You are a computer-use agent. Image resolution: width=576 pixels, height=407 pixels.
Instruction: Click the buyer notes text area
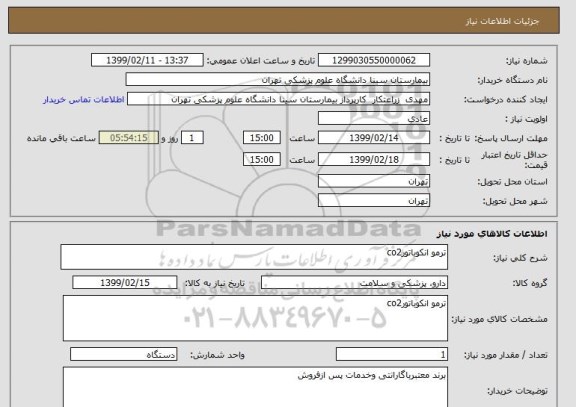pos(255,387)
